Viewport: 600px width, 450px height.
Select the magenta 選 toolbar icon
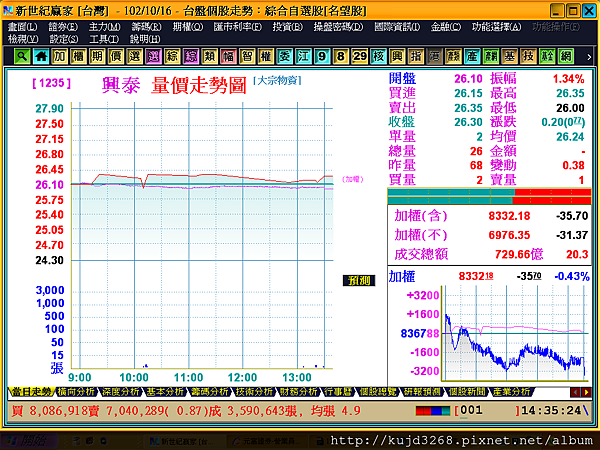(x=153, y=57)
